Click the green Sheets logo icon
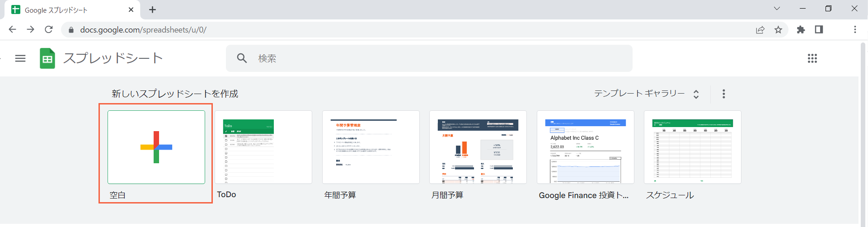 click(x=47, y=58)
